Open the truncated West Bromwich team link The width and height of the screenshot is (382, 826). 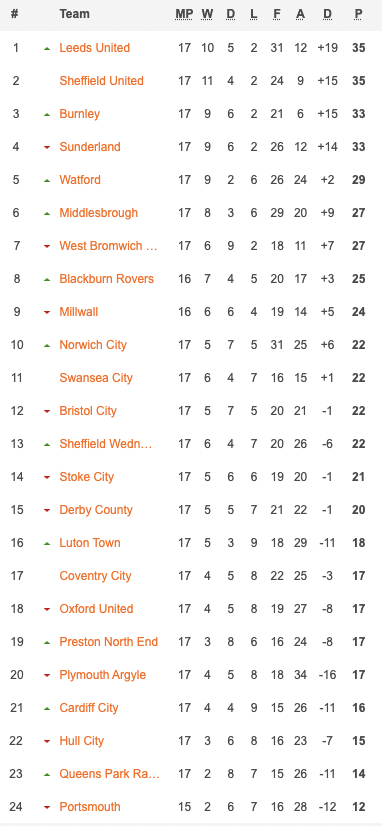[x=108, y=246]
